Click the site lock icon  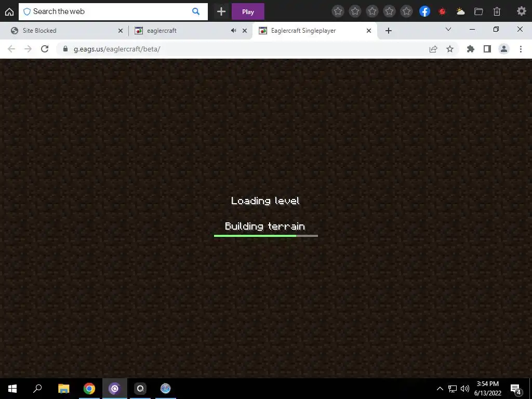65,49
